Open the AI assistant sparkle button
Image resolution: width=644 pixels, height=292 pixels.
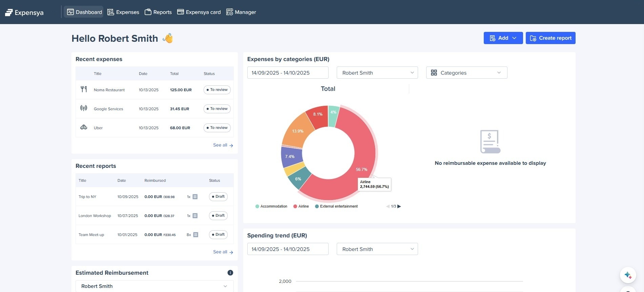click(x=628, y=275)
